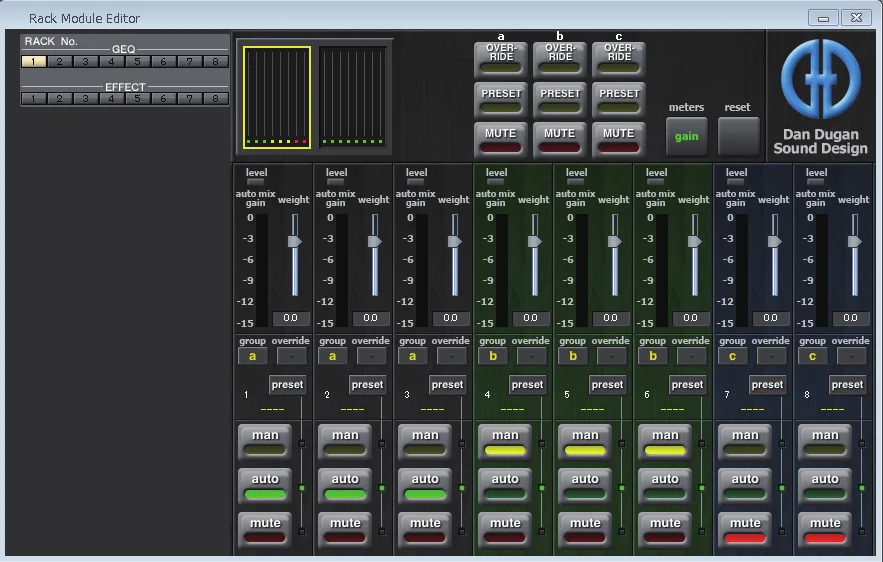Toggle OVERRIDE for group b
This screenshot has width=883, height=562.
[x=560, y=59]
